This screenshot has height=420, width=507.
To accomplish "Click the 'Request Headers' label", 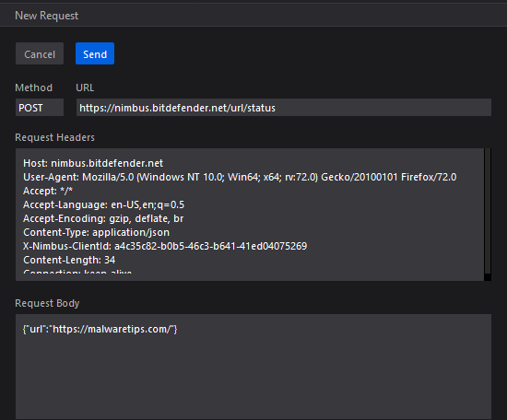I will coord(54,137).
